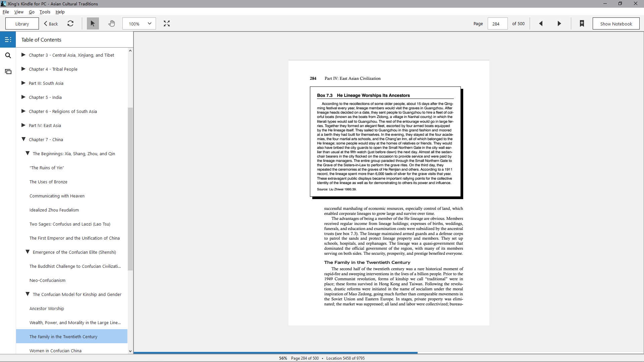Jump to Idealized Zhou Feudalism
The height and width of the screenshot is (362, 644).
pos(54,210)
